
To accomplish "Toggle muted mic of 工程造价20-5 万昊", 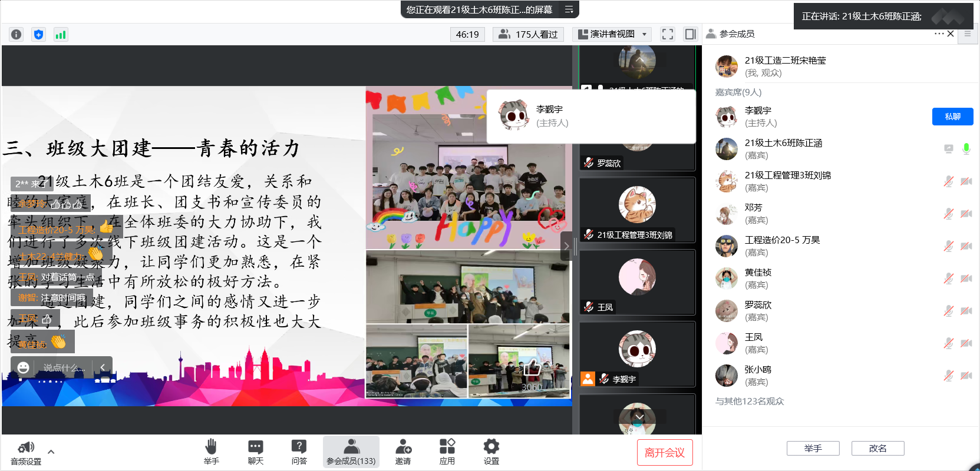I will (x=948, y=246).
